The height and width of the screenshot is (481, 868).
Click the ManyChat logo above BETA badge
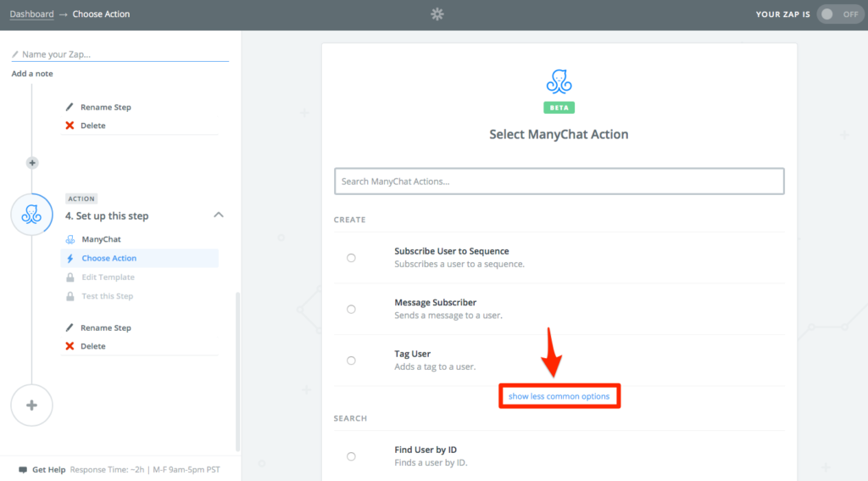pyautogui.click(x=559, y=81)
